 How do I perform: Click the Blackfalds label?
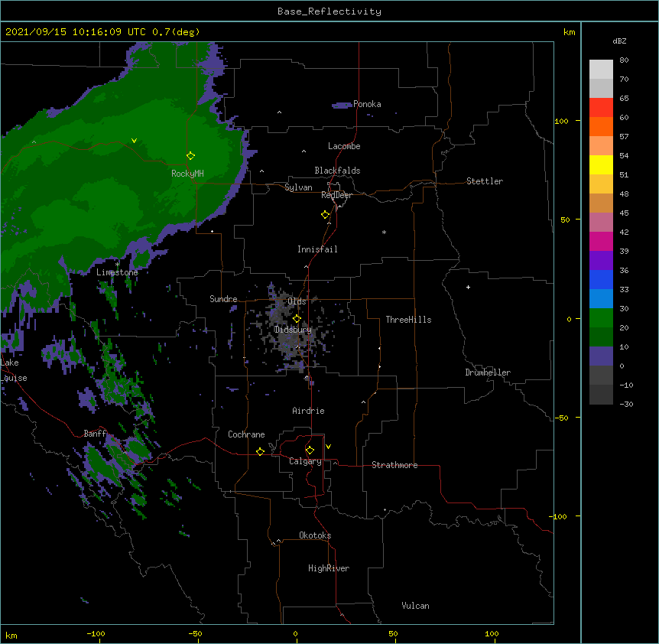pos(337,171)
